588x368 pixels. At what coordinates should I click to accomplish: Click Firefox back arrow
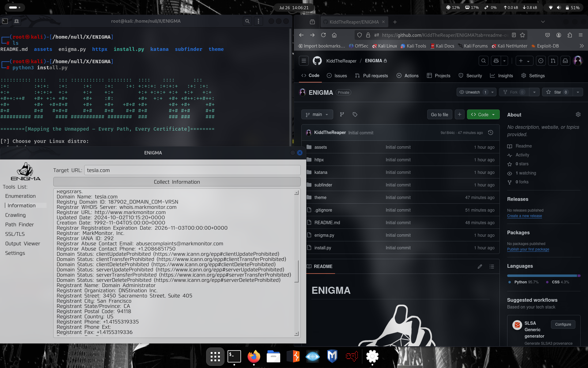301,35
